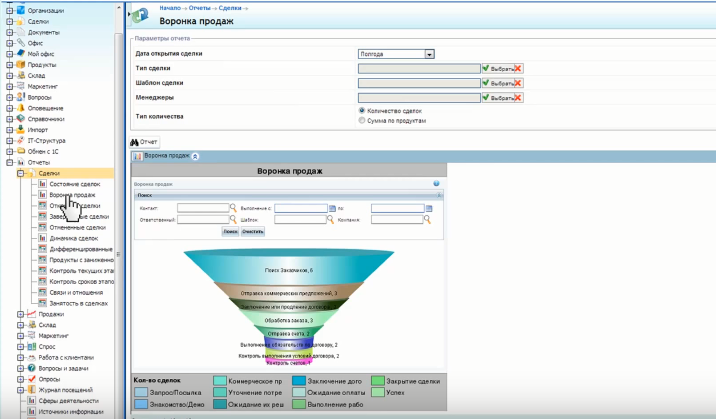Expand the Организации tree node
The image size is (716, 419).
tap(10, 10)
